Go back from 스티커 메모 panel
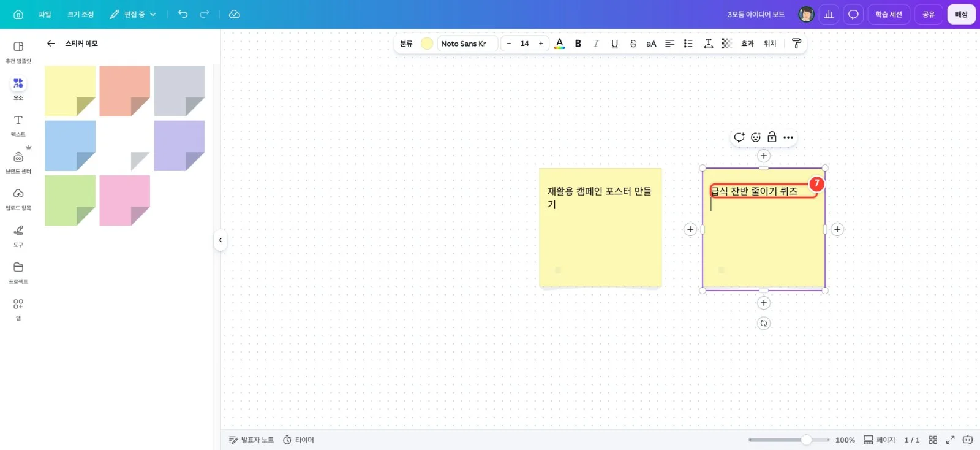Viewport: 980px width, 450px height. [x=51, y=44]
